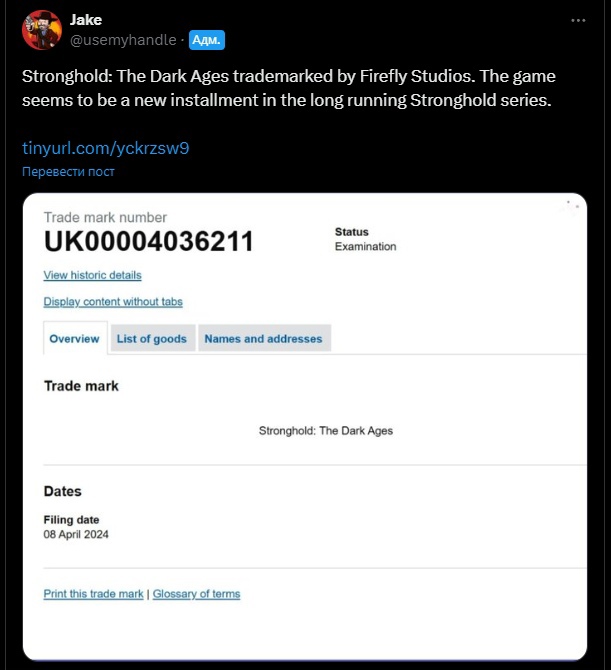Click the Dates section heading
The height and width of the screenshot is (670, 611).
point(63,491)
